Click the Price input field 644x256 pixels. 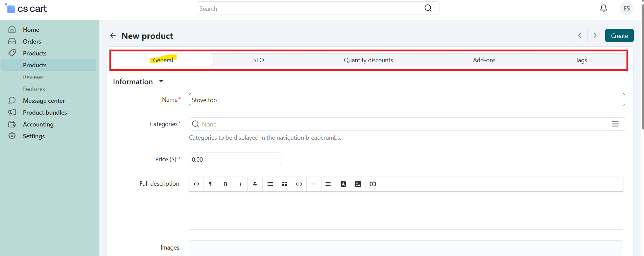pyautogui.click(x=235, y=159)
